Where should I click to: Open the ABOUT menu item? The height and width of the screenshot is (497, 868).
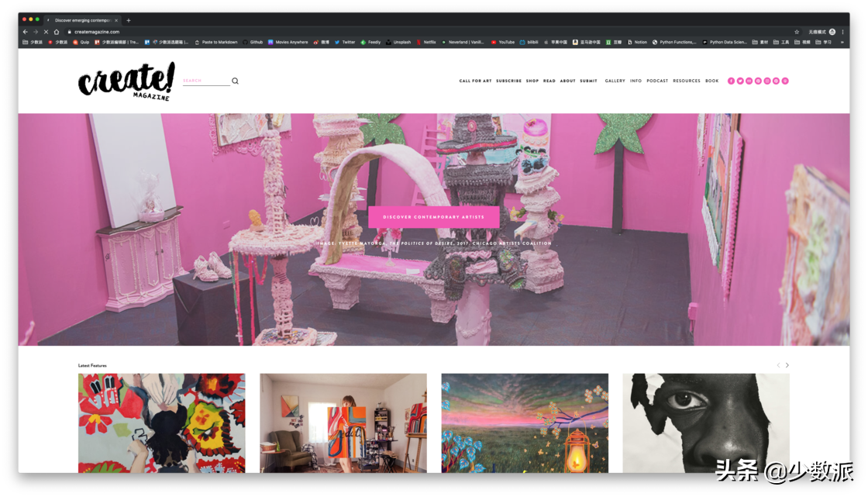[x=567, y=81]
